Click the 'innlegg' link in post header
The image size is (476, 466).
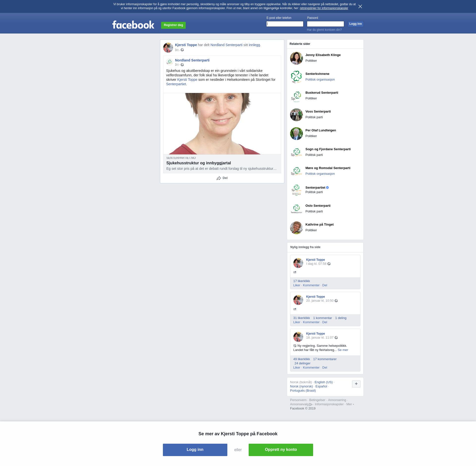tap(254, 45)
